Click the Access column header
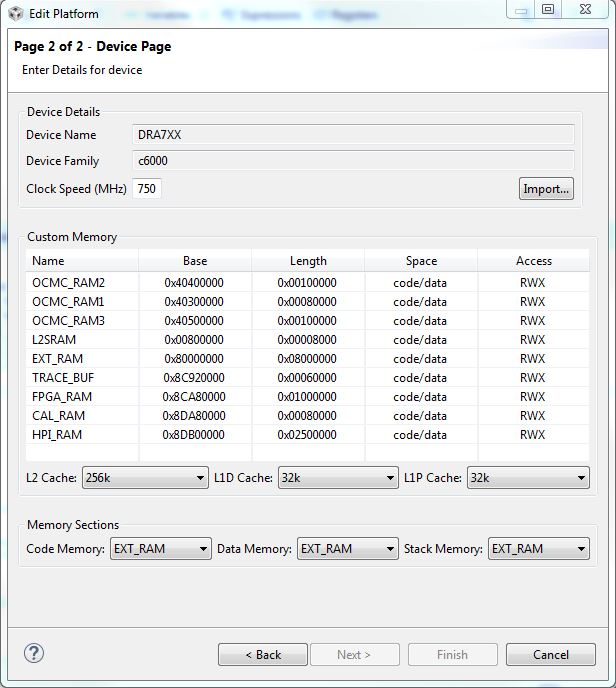The image size is (616, 688). [534, 261]
